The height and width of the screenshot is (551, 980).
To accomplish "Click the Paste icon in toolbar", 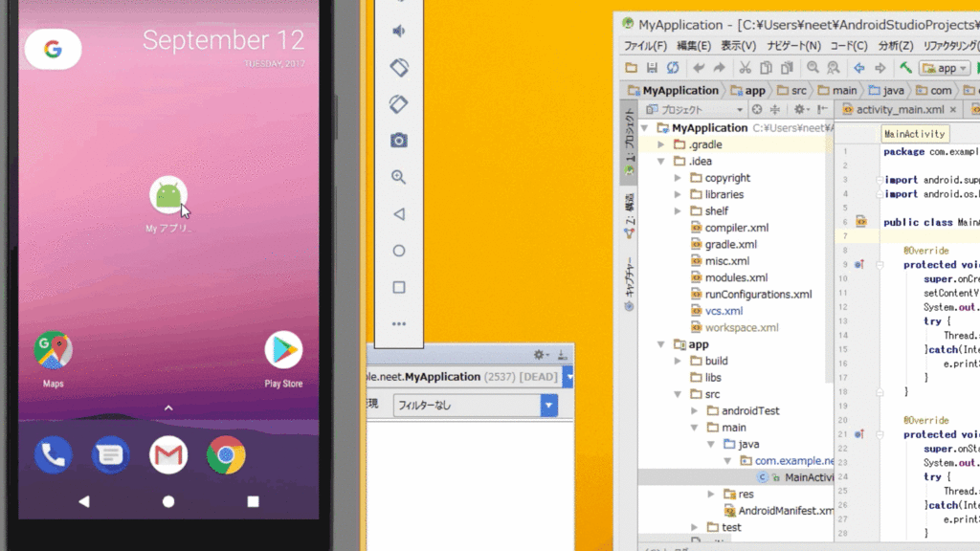I will pos(787,68).
